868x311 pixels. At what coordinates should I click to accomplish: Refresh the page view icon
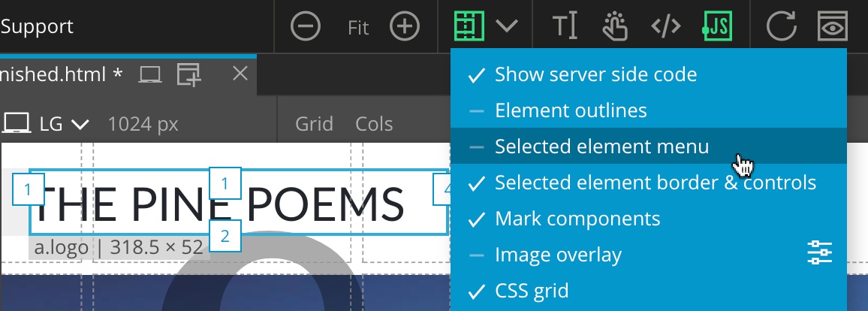point(781,26)
